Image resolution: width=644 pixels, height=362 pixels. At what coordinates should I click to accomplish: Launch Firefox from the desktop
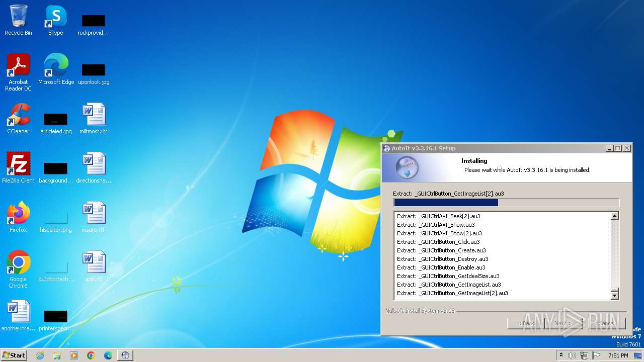[18, 217]
